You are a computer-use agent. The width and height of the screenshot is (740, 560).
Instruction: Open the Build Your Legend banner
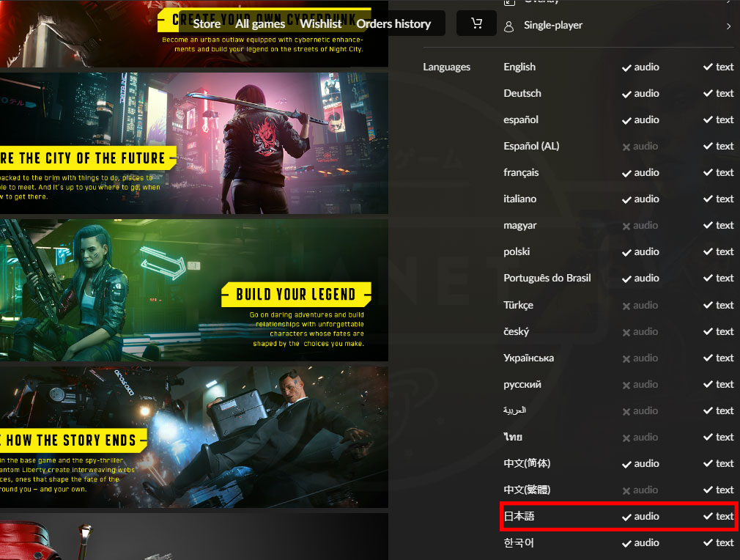[194, 290]
